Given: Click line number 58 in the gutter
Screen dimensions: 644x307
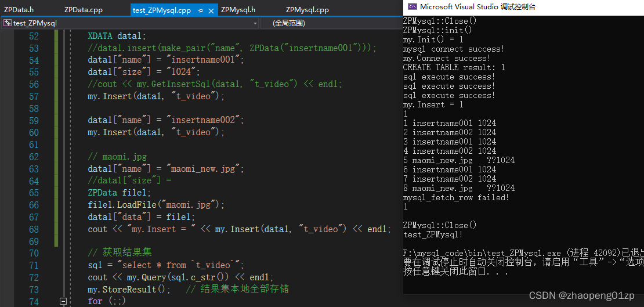Looking at the screenshot, I should click(34, 109).
